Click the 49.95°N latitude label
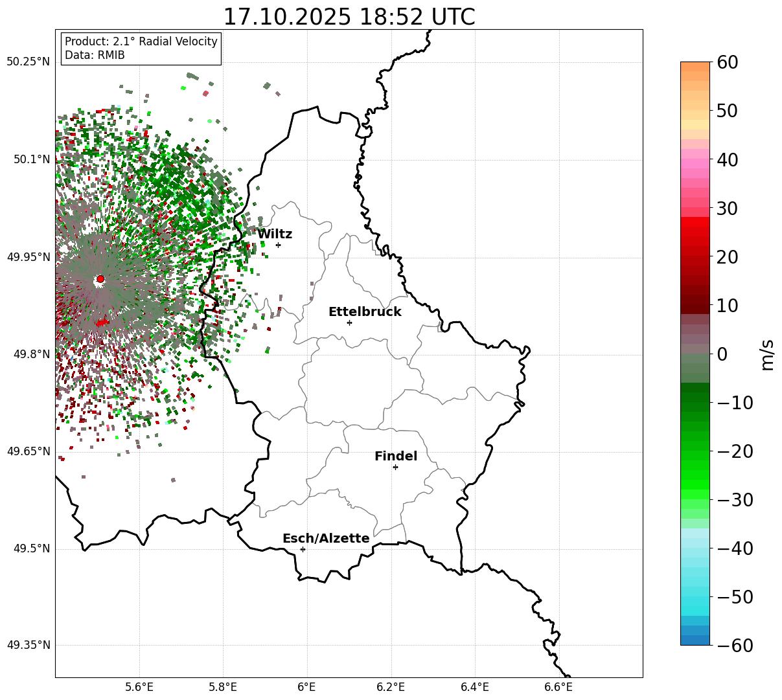The image size is (782, 700). coord(28,257)
